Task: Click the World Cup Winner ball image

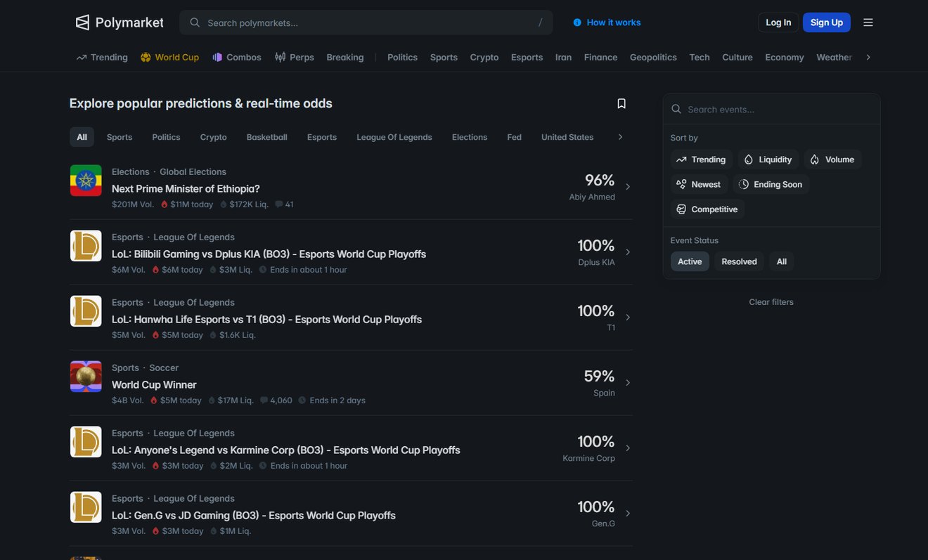Action: 86,377
